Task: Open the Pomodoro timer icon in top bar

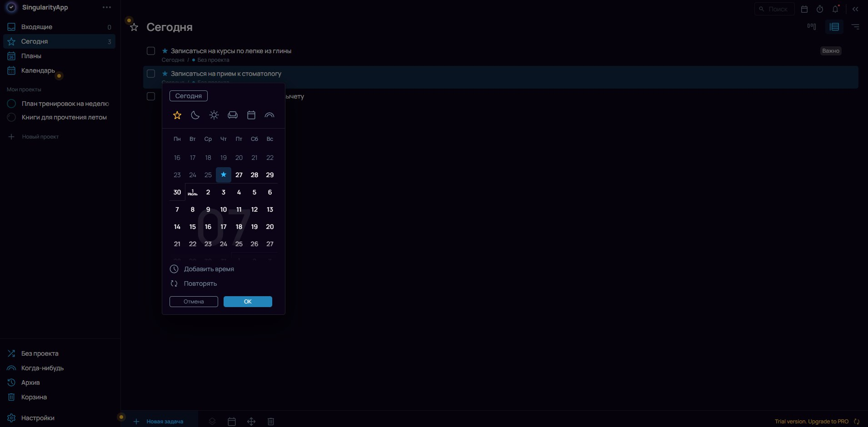Action: (819, 9)
